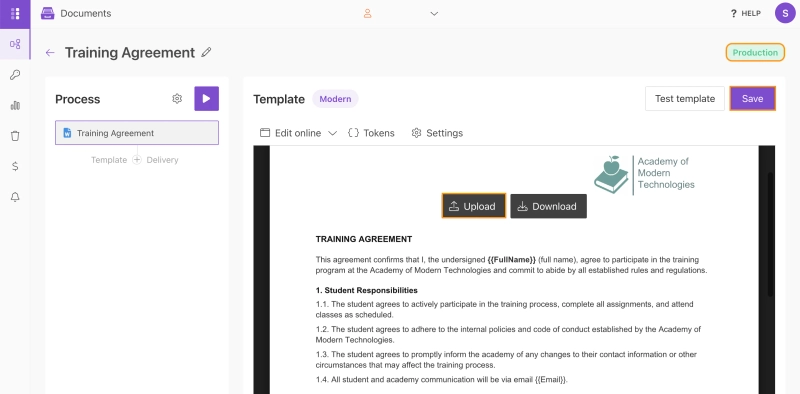Select the Template label under process

(109, 160)
